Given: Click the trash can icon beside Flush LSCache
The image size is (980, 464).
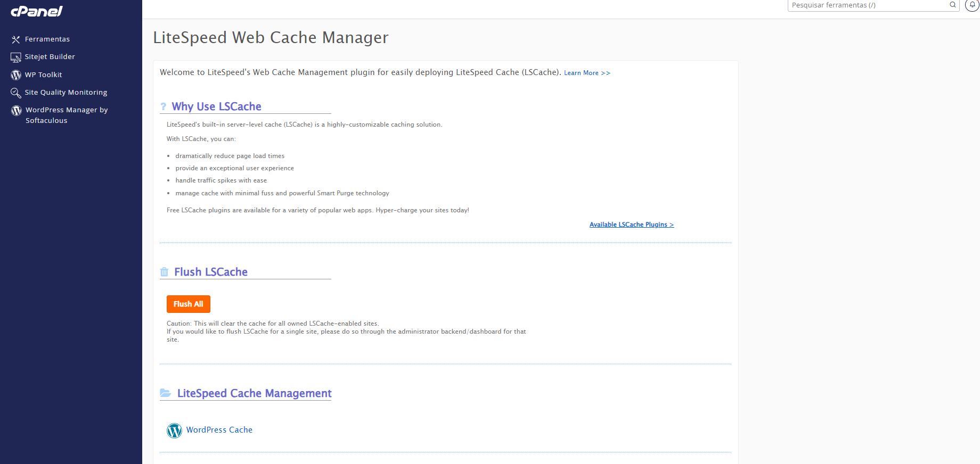Looking at the screenshot, I should [164, 272].
